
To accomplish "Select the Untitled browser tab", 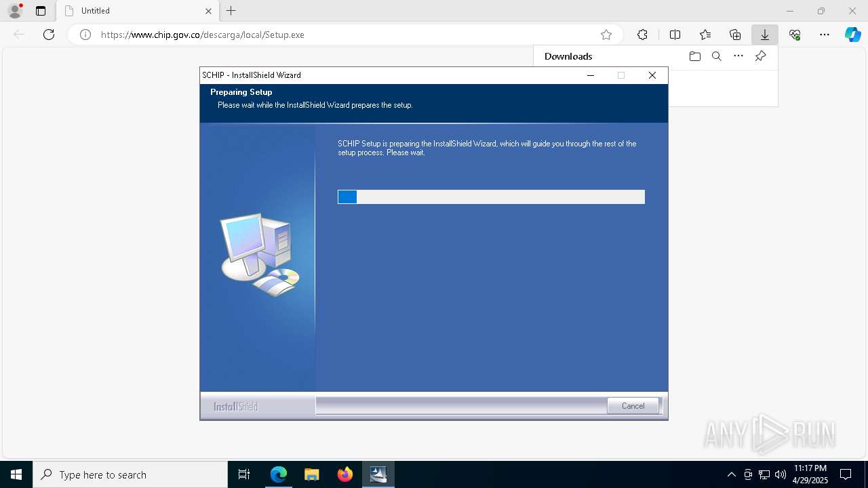I will (138, 11).
